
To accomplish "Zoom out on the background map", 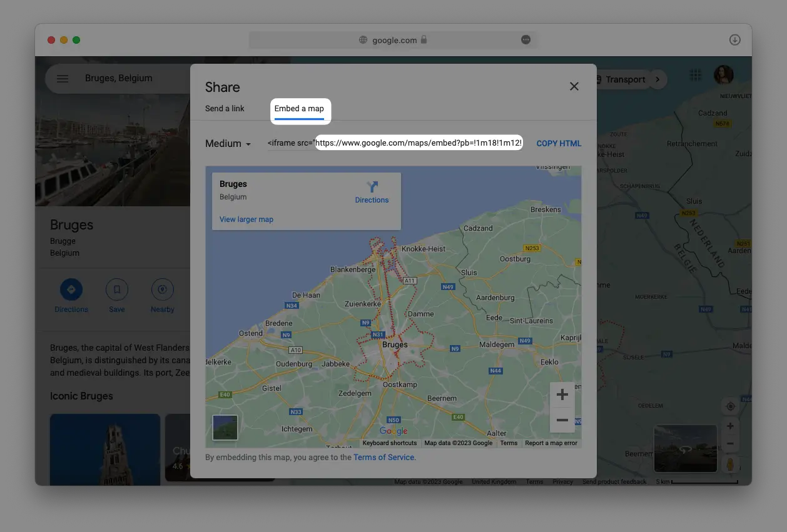I will click(729, 443).
